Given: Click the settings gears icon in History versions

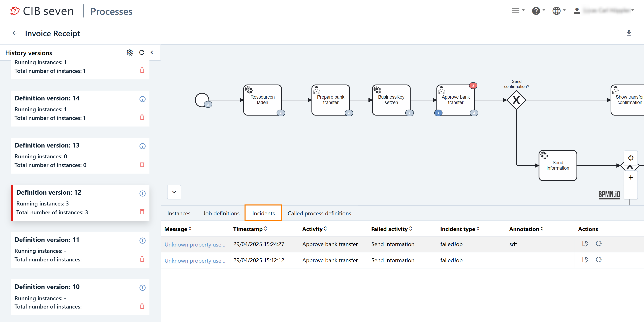Looking at the screenshot, I should 129,53.
